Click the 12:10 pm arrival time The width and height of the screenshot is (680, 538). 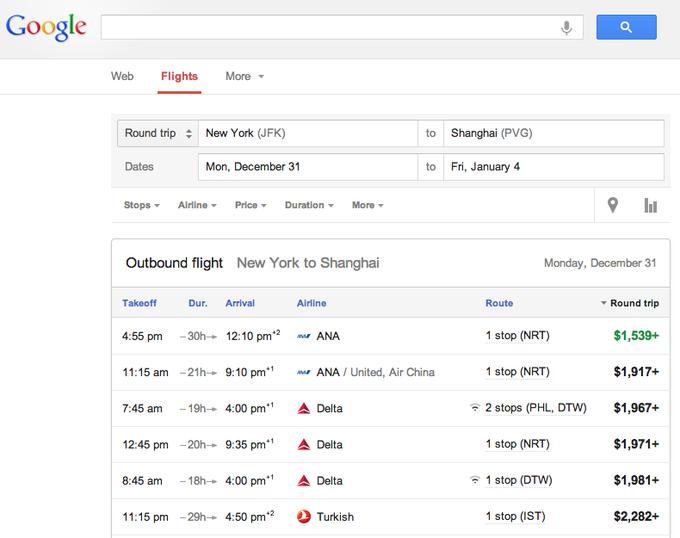pyautogui.click(x=253, y=336)
